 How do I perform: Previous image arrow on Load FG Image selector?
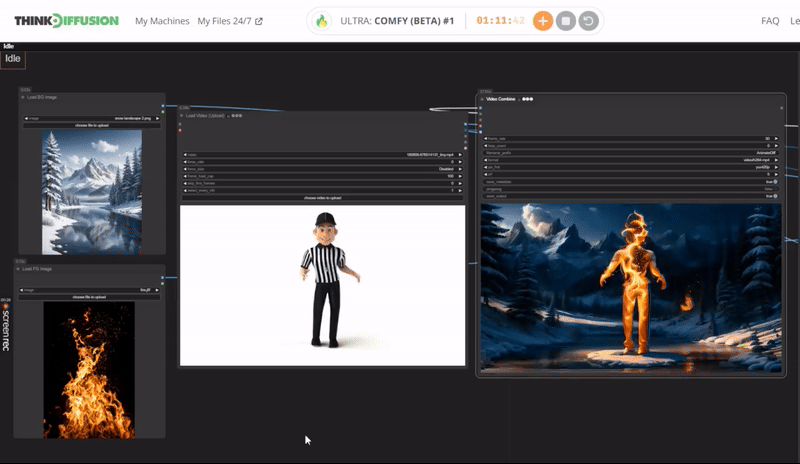[x=21, y=290]
